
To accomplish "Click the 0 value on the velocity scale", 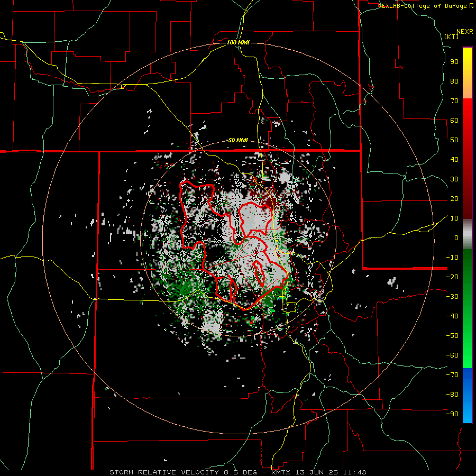I will [456, 237].
